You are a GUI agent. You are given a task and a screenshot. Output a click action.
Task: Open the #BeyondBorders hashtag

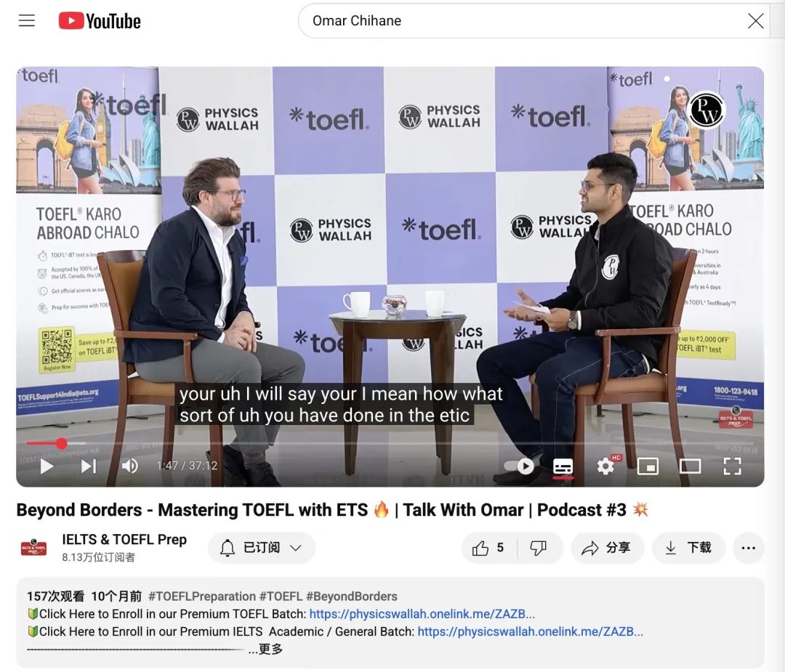tap(352, 596)
